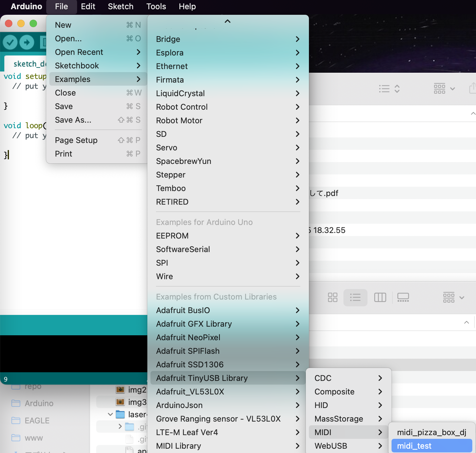Switch Finder to icon grid view
This screenshot has width=476, height=453.
(332, 297)
